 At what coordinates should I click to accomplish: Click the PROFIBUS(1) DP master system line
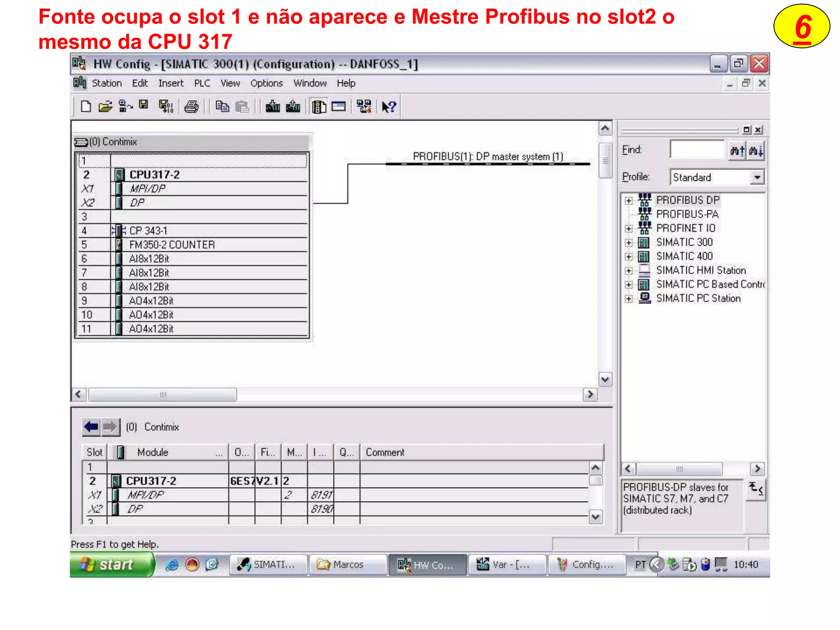point(488,164)
